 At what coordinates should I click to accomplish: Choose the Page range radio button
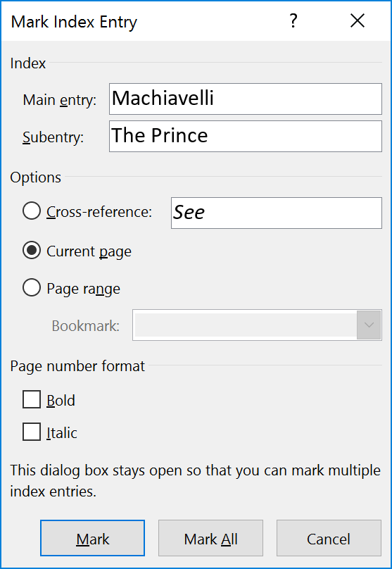click(x=32, y=288)
